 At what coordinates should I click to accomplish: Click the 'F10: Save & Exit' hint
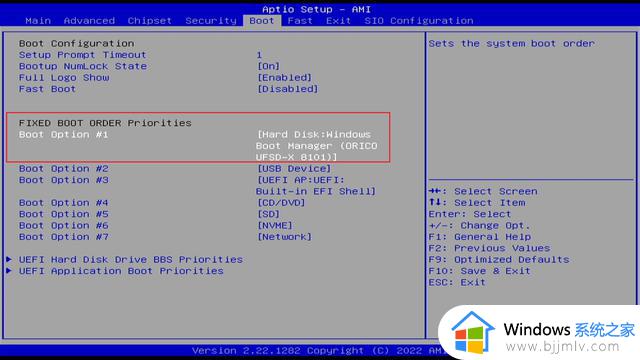479,271
